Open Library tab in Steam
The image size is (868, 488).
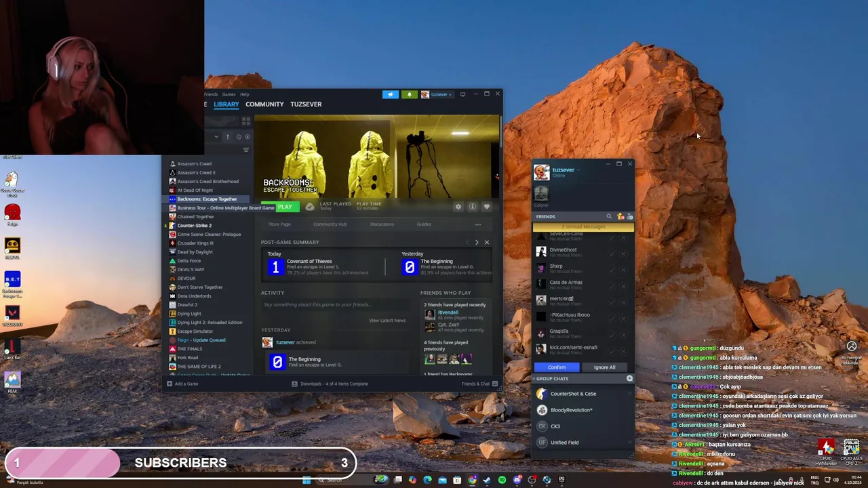pyautogui.click(x=226, y=104)
